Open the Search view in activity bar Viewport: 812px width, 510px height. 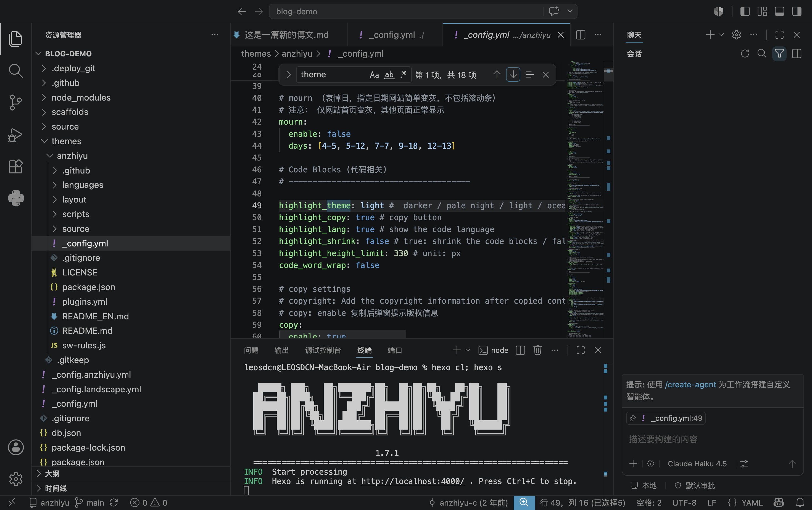pos(15,70)
